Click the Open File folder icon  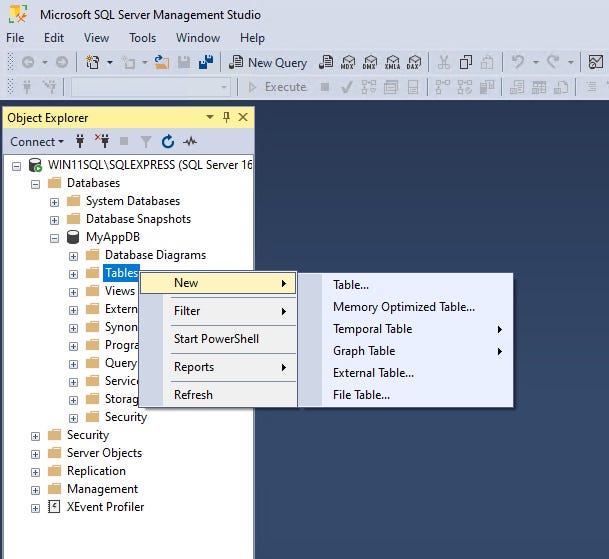coord(162,63)
